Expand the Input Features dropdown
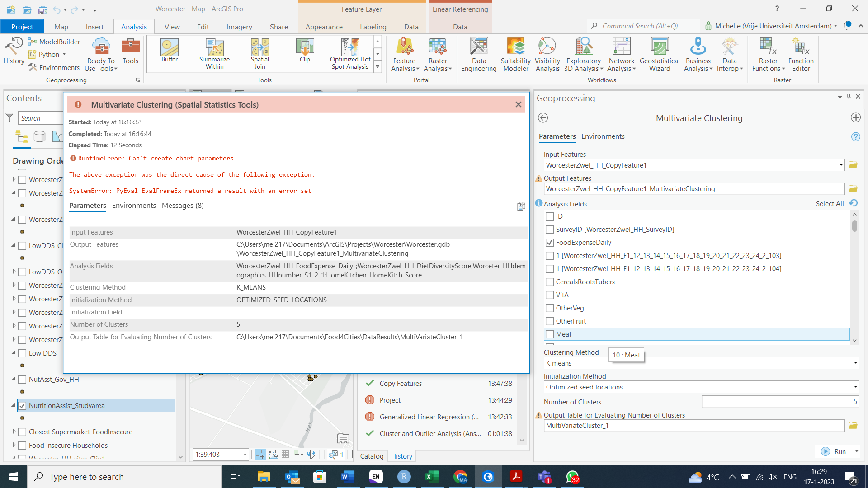The image size is (868, 488). pos(841,165)
